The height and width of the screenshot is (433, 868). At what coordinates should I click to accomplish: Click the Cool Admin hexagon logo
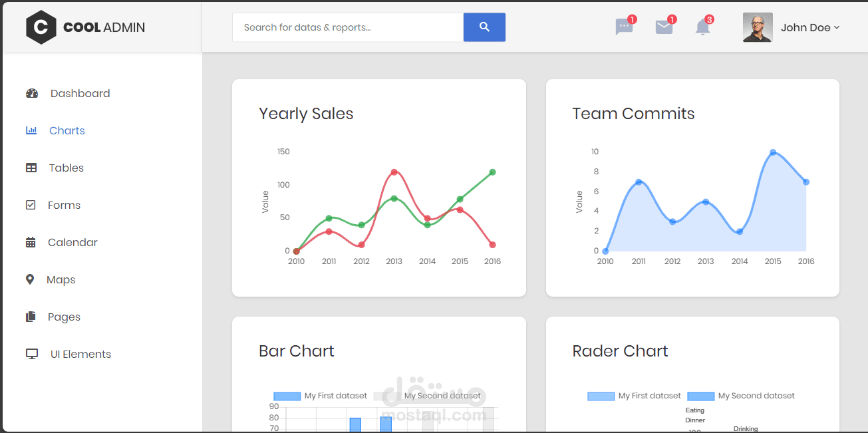pyautogui.click(x=41, y=27)
